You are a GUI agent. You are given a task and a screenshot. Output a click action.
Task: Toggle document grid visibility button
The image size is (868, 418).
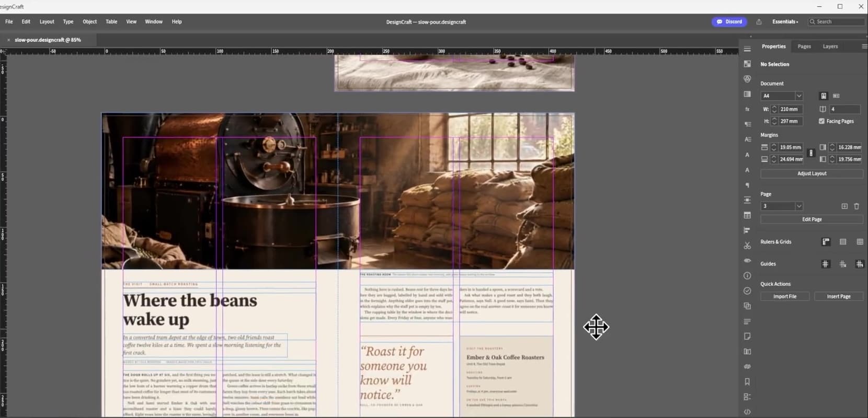(860, 242)
